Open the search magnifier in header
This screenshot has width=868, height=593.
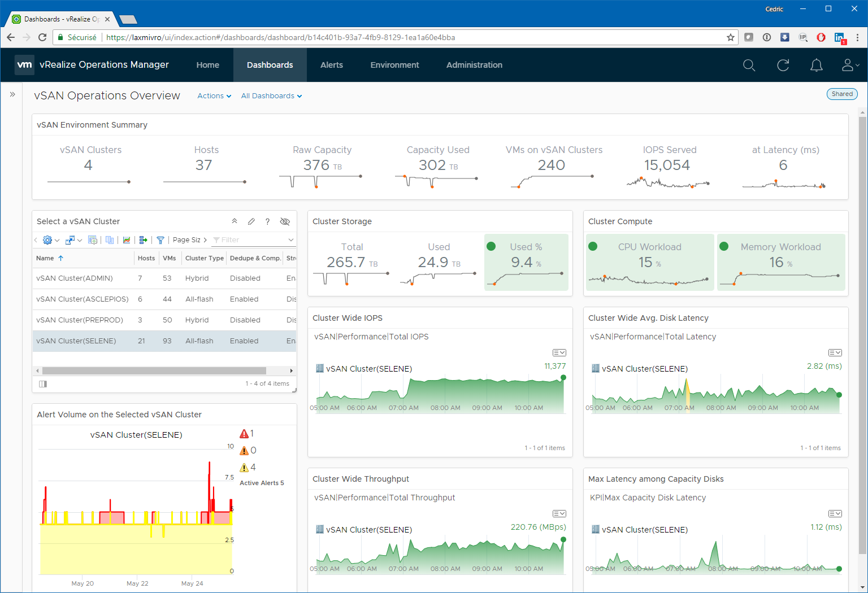[x=749, y=66]
